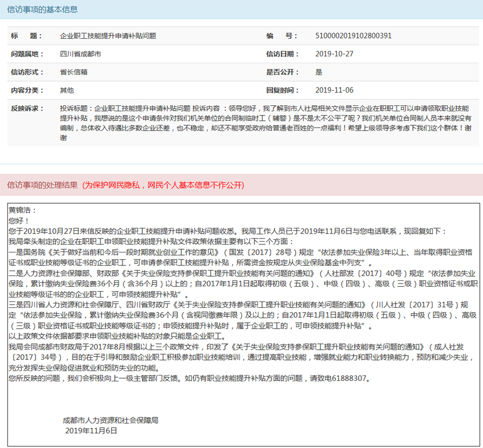Select the title value '企业职工技能提升申请补贴问题'
483x448 pixels.
pyautogui.click(x=108, y=36)
